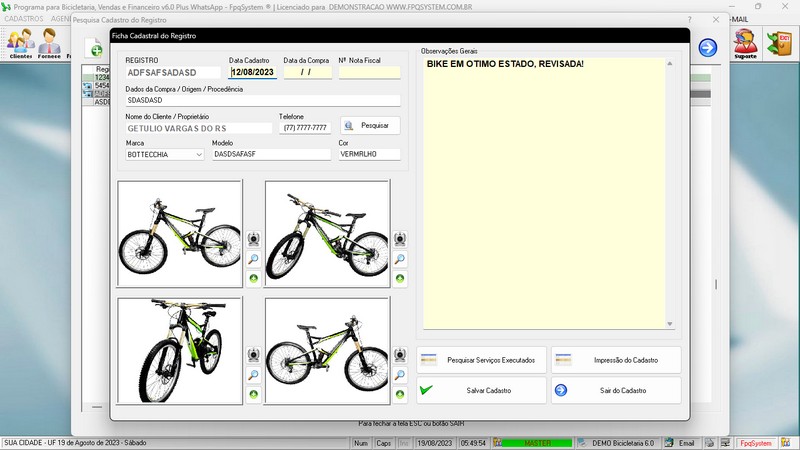Click the help question mark of search window
The image size is (800, 450).
point(689,19)
